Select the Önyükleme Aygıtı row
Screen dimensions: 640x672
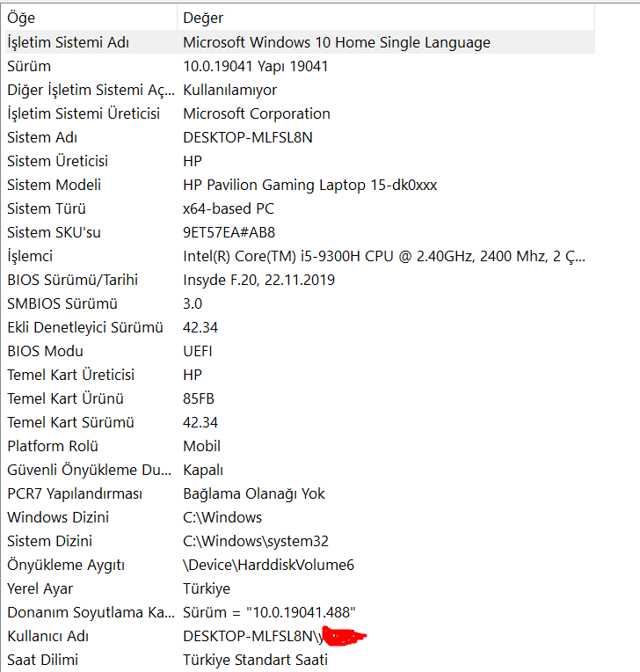coord(66,565)
